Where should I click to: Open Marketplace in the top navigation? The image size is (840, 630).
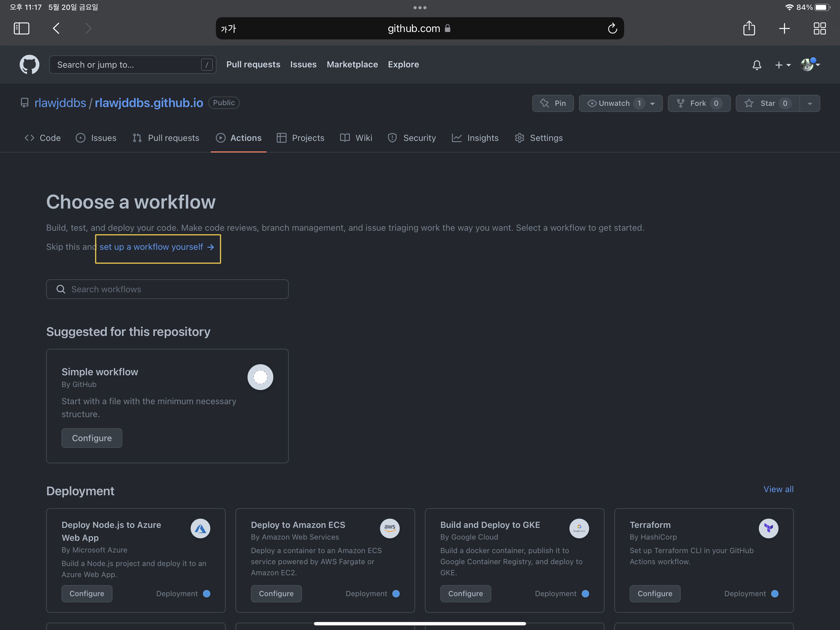click(352, 65)
